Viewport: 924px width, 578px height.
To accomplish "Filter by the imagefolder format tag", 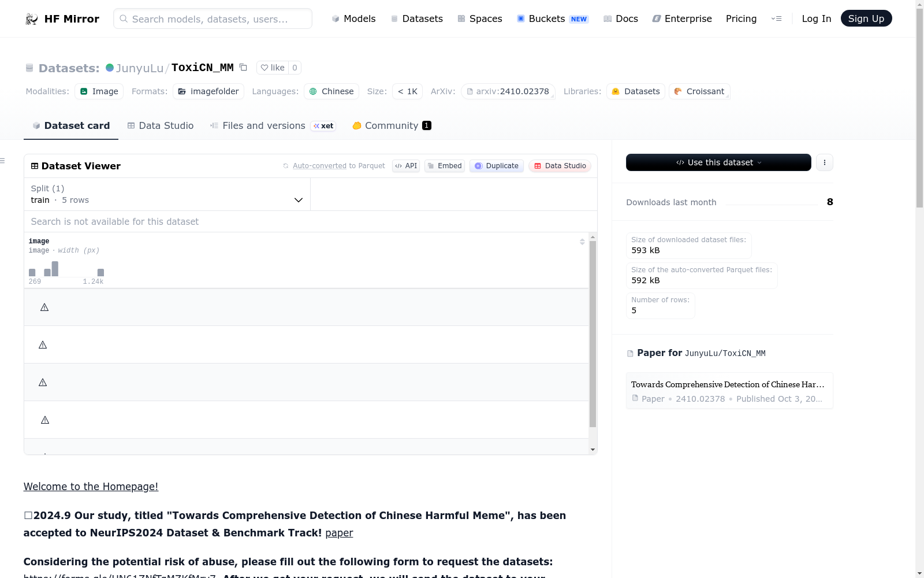I will point(208,91).
